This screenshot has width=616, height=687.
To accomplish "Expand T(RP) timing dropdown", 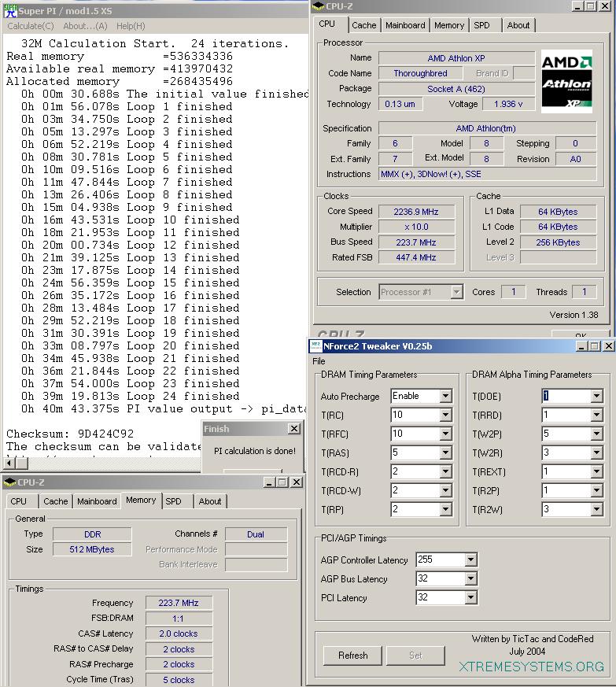I will (x=445, y=509).
